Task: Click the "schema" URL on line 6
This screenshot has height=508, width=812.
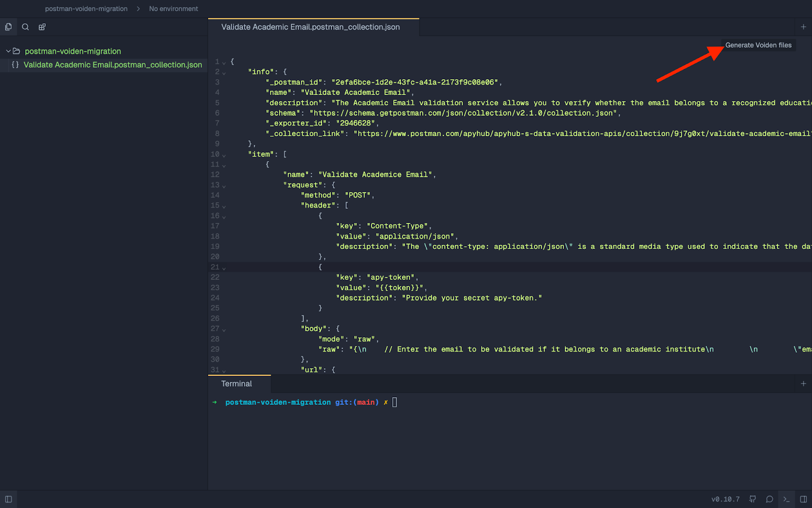Action: [463, 113]
